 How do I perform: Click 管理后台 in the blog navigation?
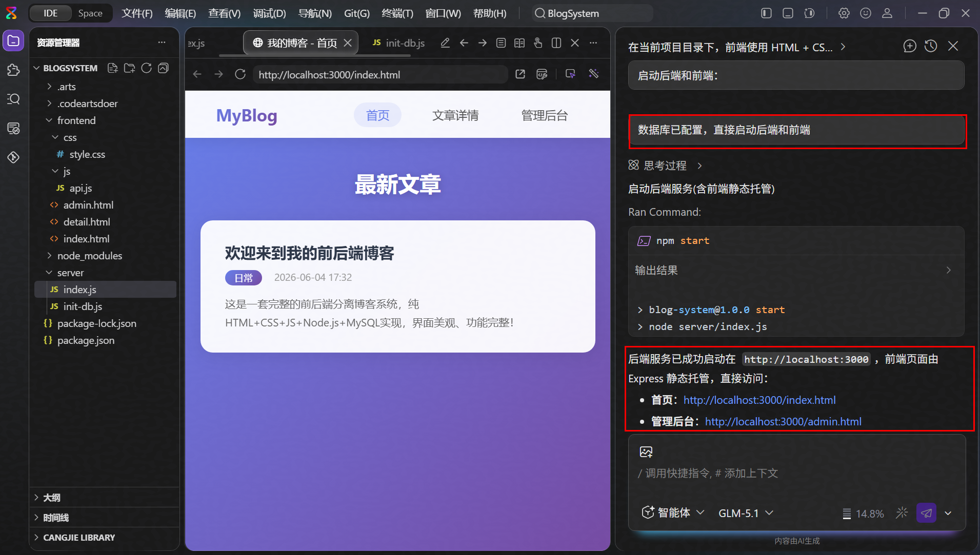coord(544,115)
